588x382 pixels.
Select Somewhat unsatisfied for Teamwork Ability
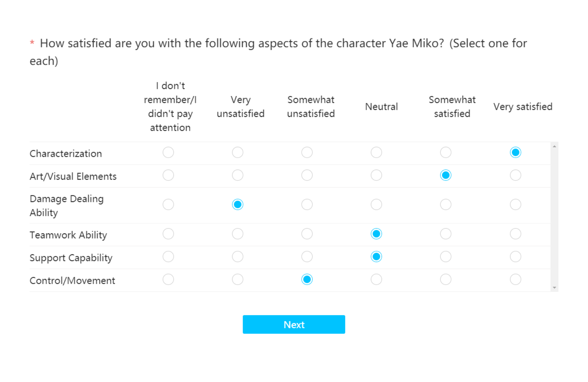click(307, 234)
